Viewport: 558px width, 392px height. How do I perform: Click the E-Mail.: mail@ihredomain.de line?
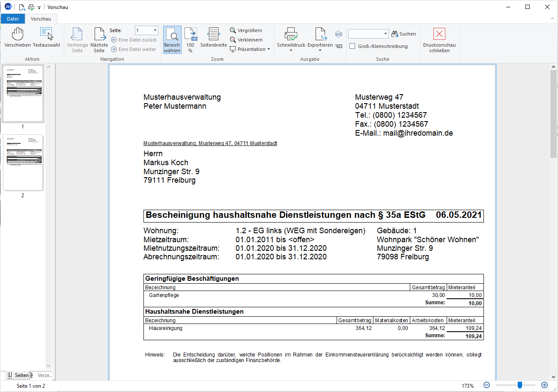click(404, 133)
